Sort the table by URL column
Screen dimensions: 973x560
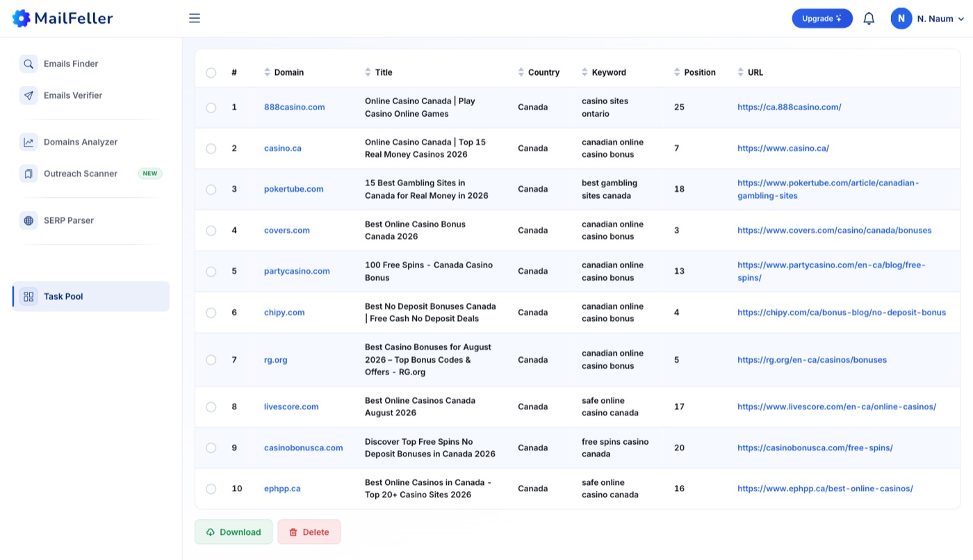click(x=751, y=72)
